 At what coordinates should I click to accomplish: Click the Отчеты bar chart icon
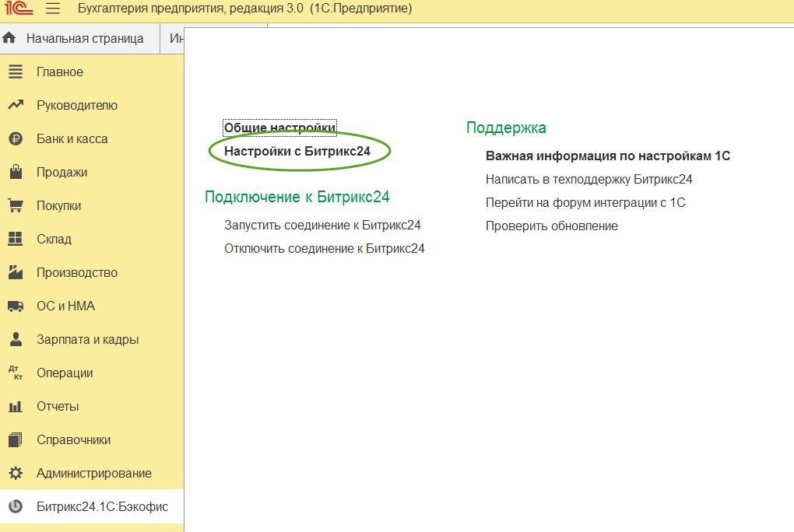[16, 407]
